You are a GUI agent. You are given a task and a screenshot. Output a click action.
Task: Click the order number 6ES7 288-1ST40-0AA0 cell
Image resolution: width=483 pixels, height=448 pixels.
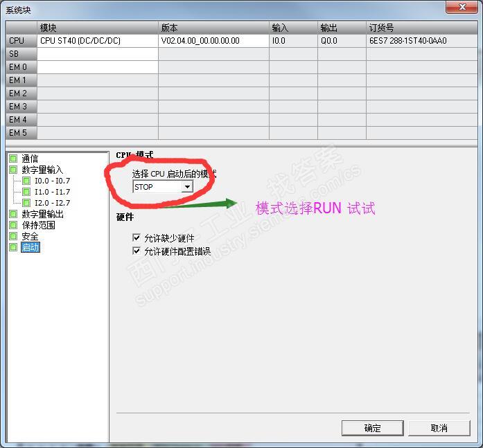coord(422,41)
